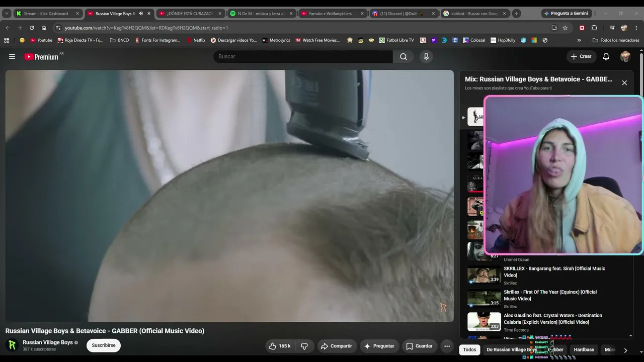Switch to the ¿DÓNDE ESTÁ CURAZAO? tab
Image resolution: width=644 pixels, height=362 pixels.
(x=190, y=14)
